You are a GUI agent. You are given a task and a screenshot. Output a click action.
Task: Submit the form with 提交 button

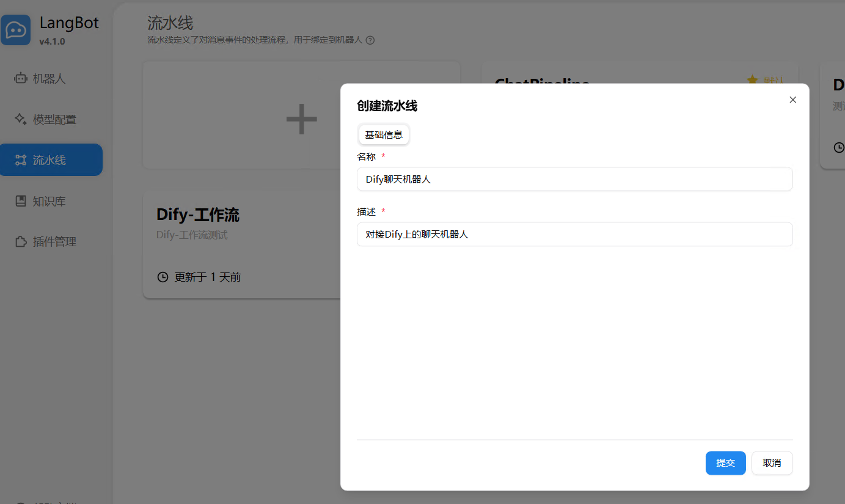tap(725, 463)
